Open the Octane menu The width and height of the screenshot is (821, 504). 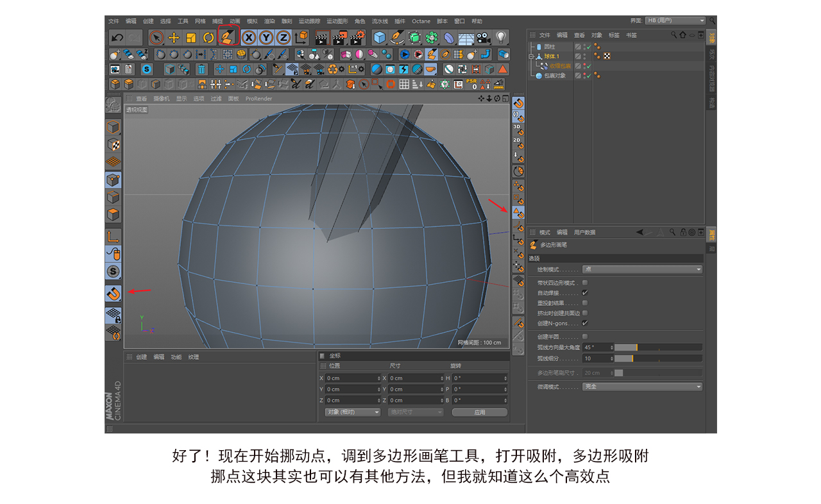pos(421,21)
